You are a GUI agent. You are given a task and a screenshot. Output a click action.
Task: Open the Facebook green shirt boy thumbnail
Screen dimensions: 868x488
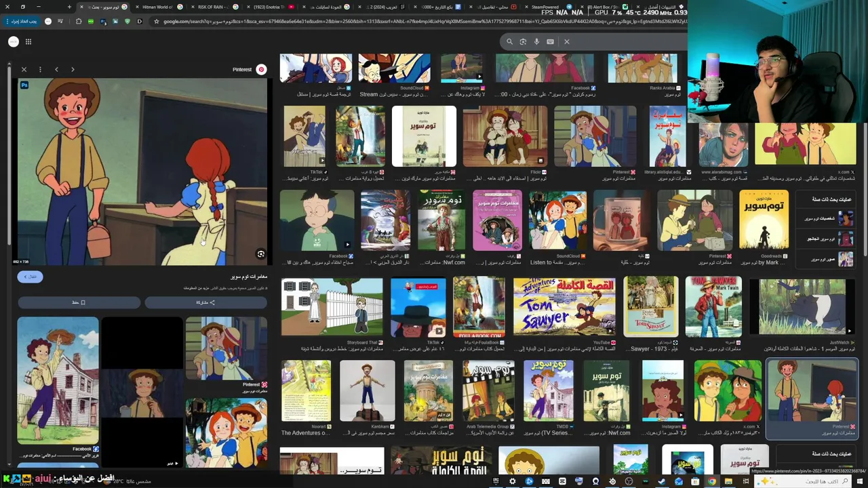coord(317,220)
